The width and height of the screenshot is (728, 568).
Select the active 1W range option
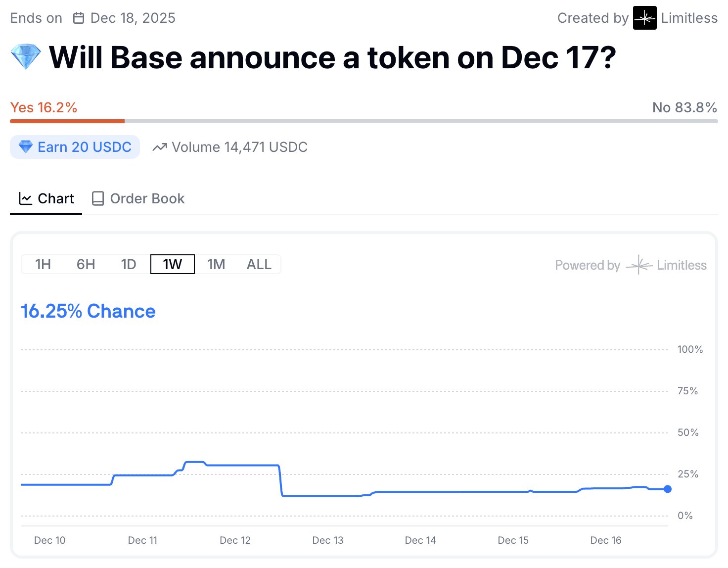173,264
